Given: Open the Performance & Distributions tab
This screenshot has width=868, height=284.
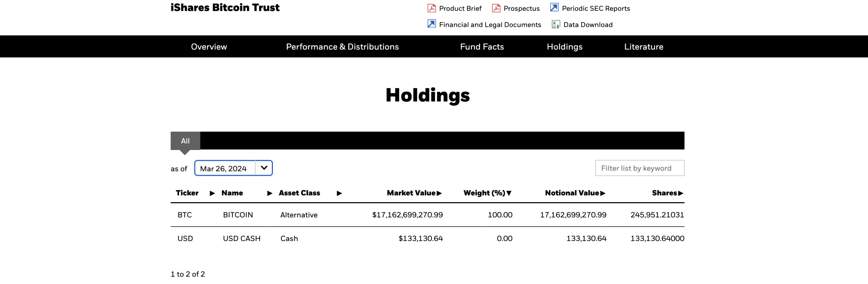Looking at the screenshot, I should pos(342,46).
